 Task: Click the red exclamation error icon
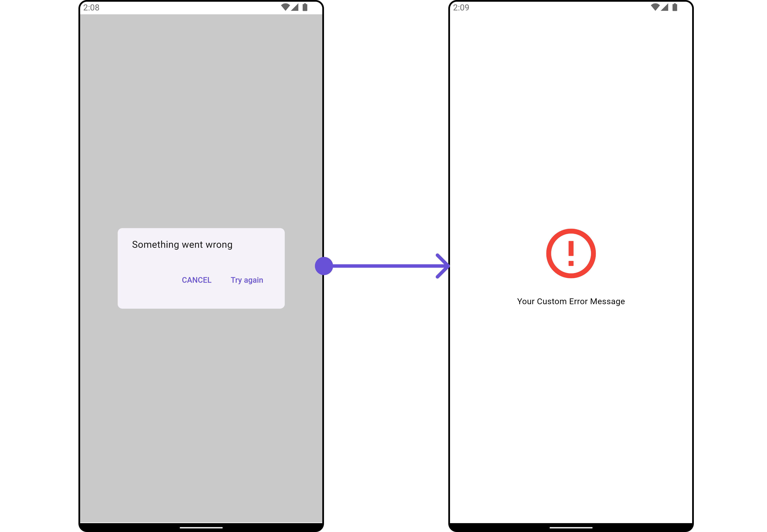(x=571, y=253)
